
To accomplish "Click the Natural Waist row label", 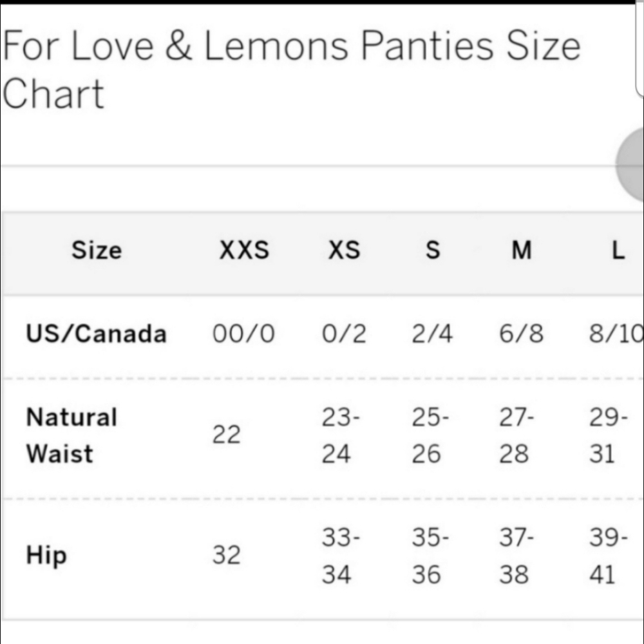I will (71, 435).
